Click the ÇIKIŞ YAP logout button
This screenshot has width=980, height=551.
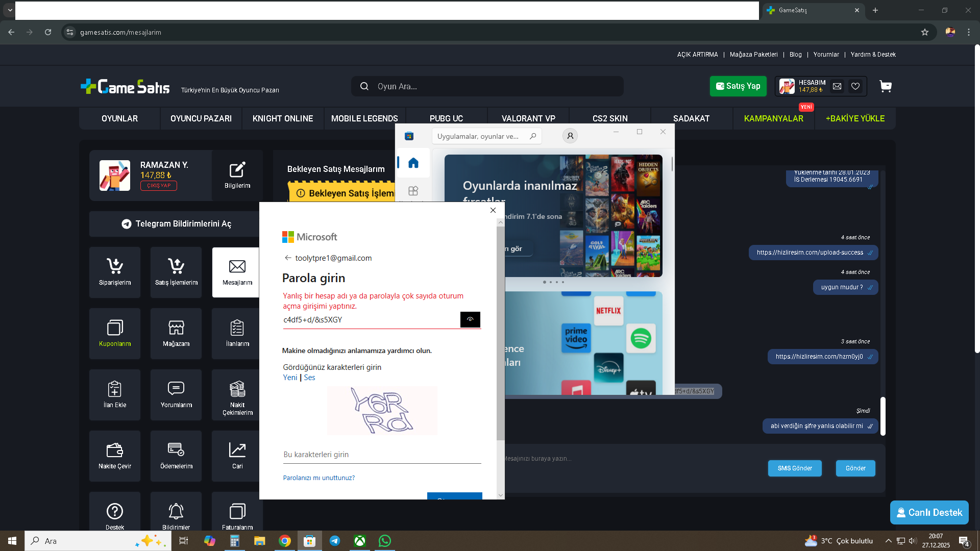(x=159, y=186)
